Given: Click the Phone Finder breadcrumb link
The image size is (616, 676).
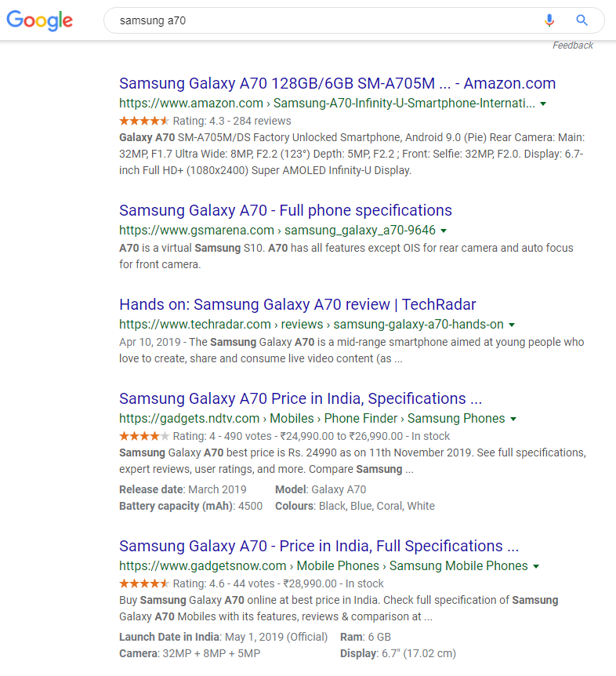Looking at the screenshot, I should pyautogui.click(x=360, y=419).
